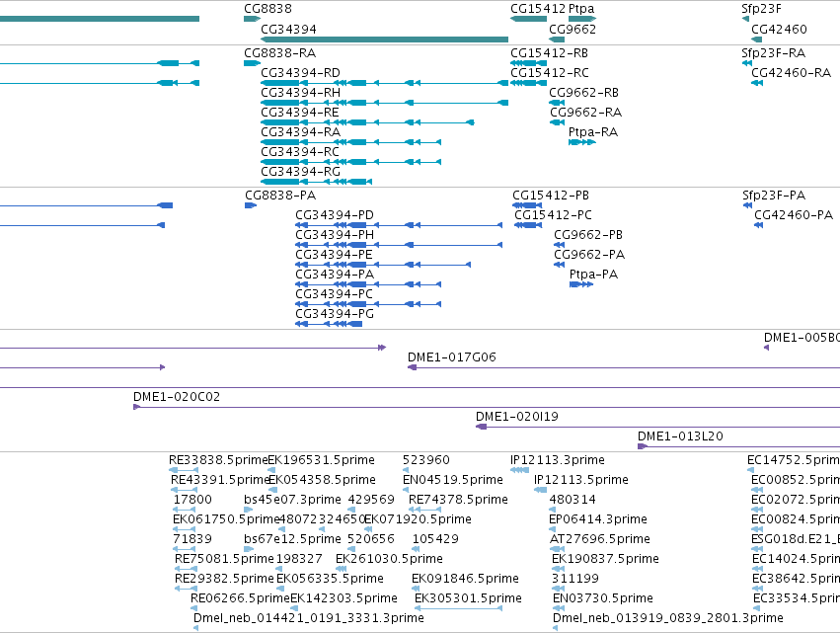
Task: Select protein Ptpa-PA
Action: 593,274
